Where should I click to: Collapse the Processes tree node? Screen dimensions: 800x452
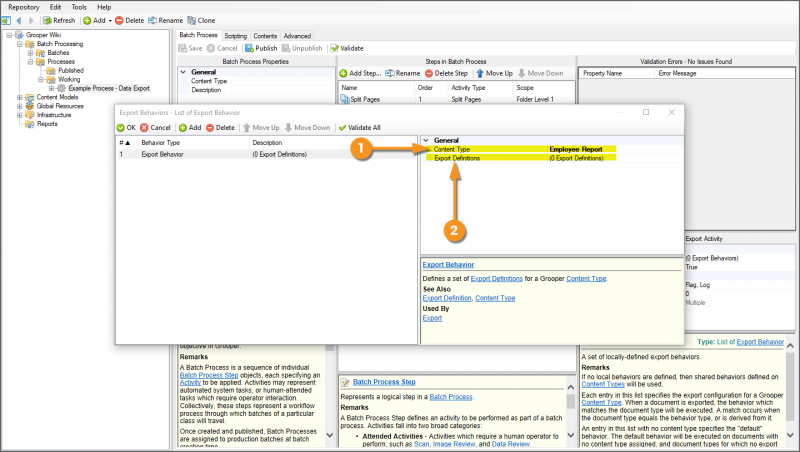[30, 62]
